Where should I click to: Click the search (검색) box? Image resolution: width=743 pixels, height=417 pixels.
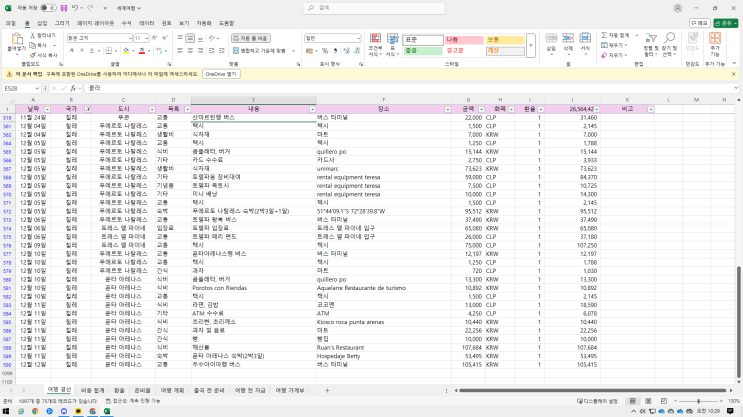point(374,8)
